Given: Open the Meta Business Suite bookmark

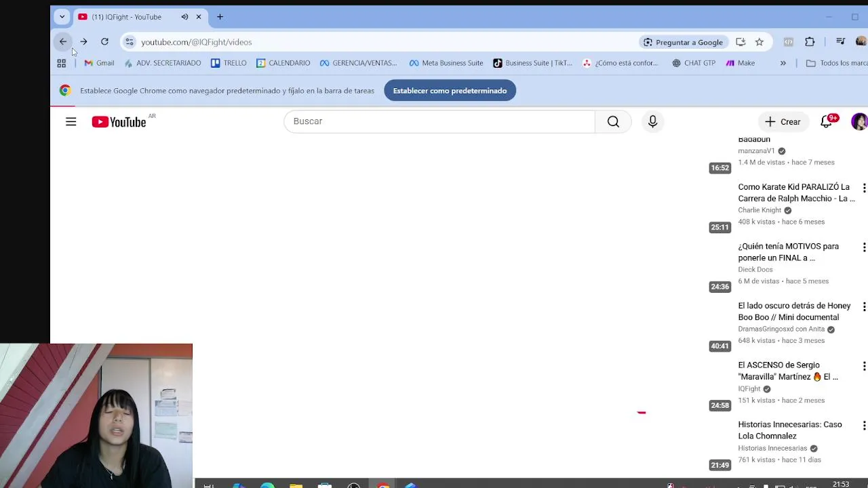Looking at the screenshot, I should (x=446, y=63).
